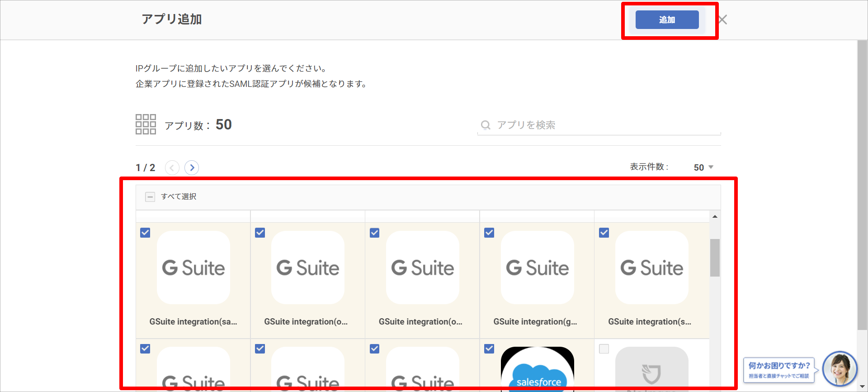The image size is (868, 392).
Task: Uncheck the salesforce app checkbox
Action: pos(489,349)
